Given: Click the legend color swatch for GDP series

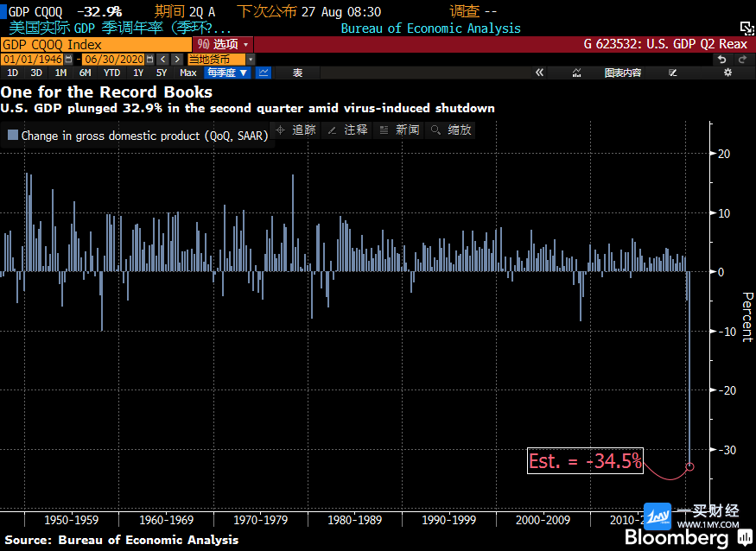Looking at the screenshot, I should click(13, 135).
